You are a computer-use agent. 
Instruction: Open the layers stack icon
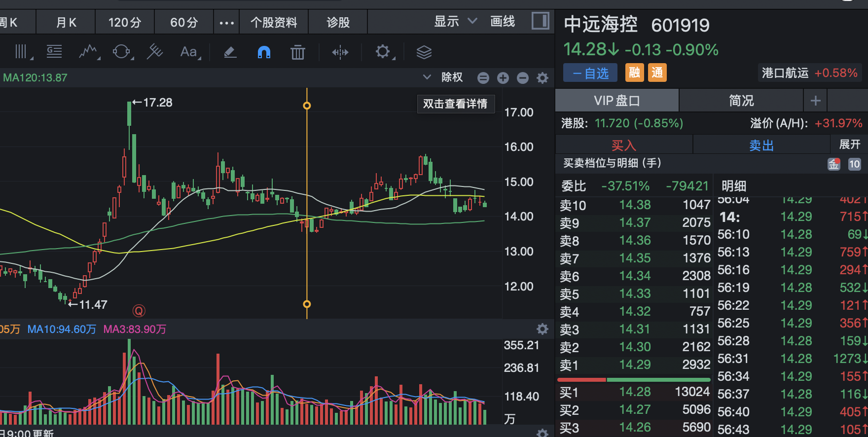(x=424, y=52)
